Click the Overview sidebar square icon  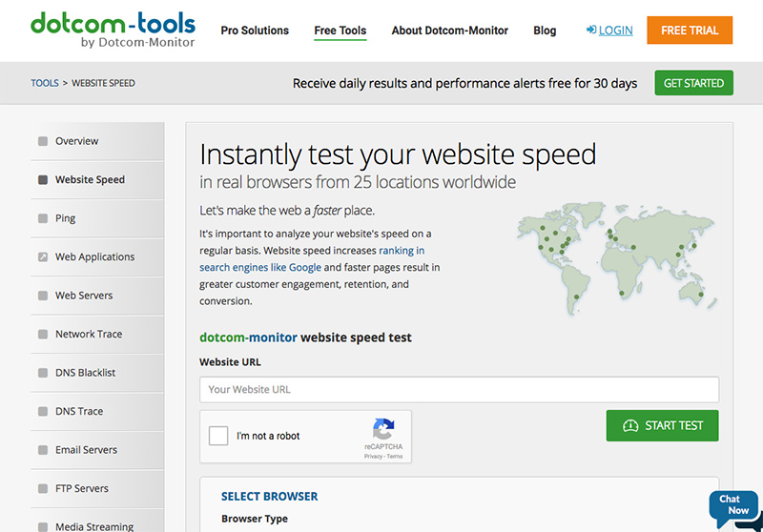pyautogui.click(x=43, y=142)
